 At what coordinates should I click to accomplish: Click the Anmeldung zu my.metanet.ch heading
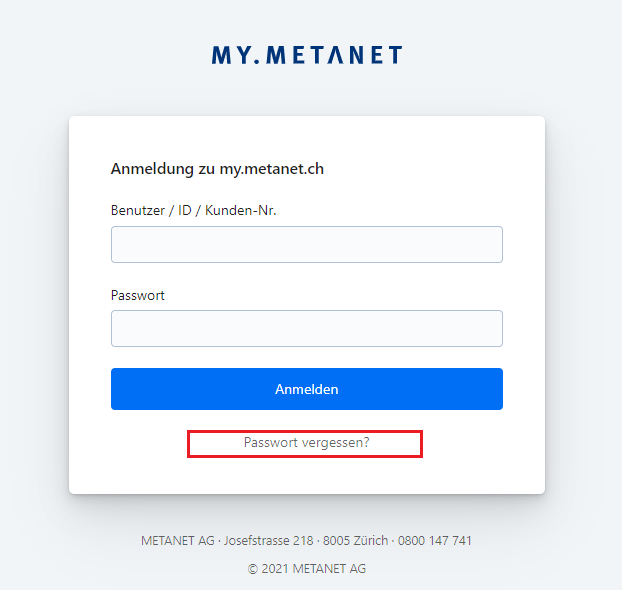click(x=217, y=169)
